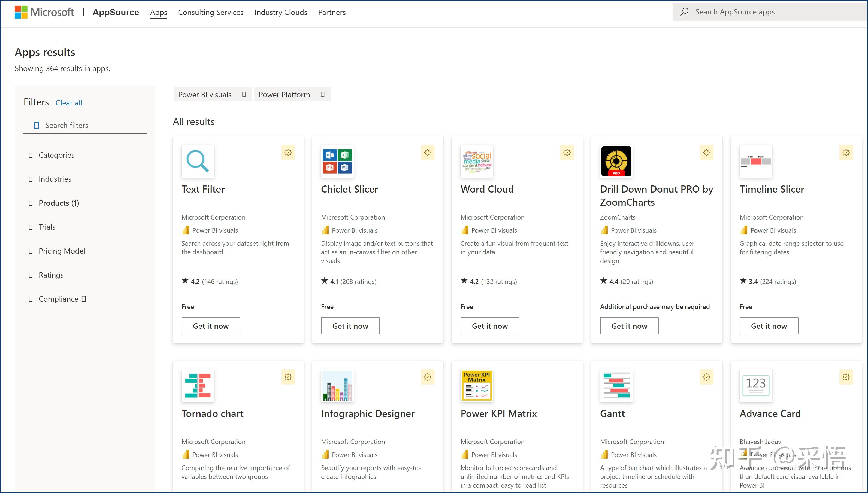The width and height of the screenshot is (868, 493).
Task: Expand the Ratings filter section
Action: pyautogui.click(x=46, y=275)
